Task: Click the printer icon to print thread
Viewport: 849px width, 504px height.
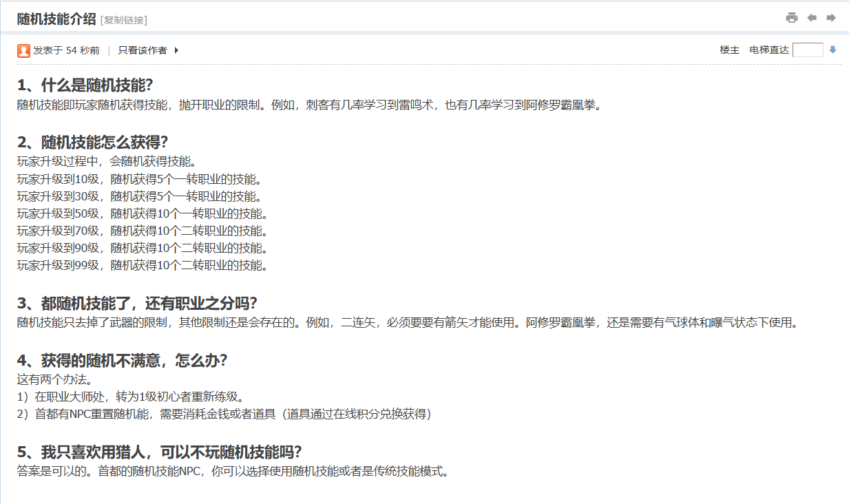Action: coord(792,18)
